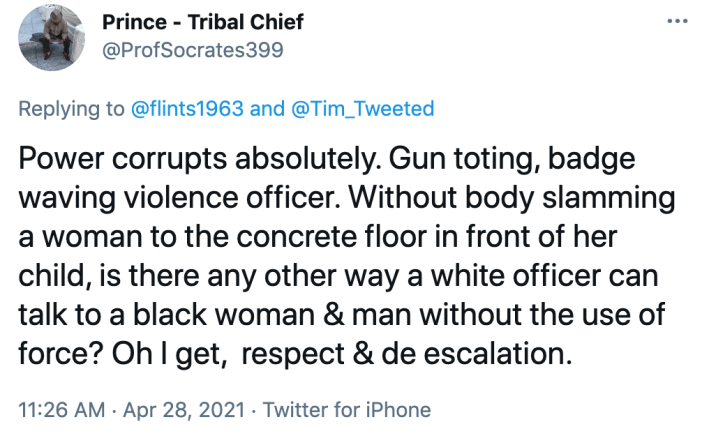Open the Twitter for iPhone source link
This screenshot has height=438, width=709.
point(346,410)
